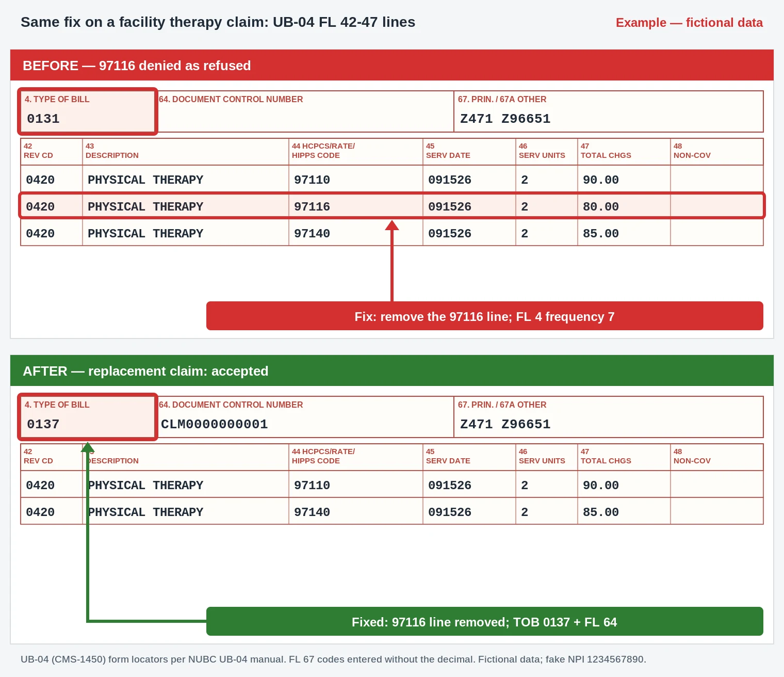Click the "AFTER — replacement claim: accepted" banner
Screen dimensions: 784x677
[x=392, y=371]
